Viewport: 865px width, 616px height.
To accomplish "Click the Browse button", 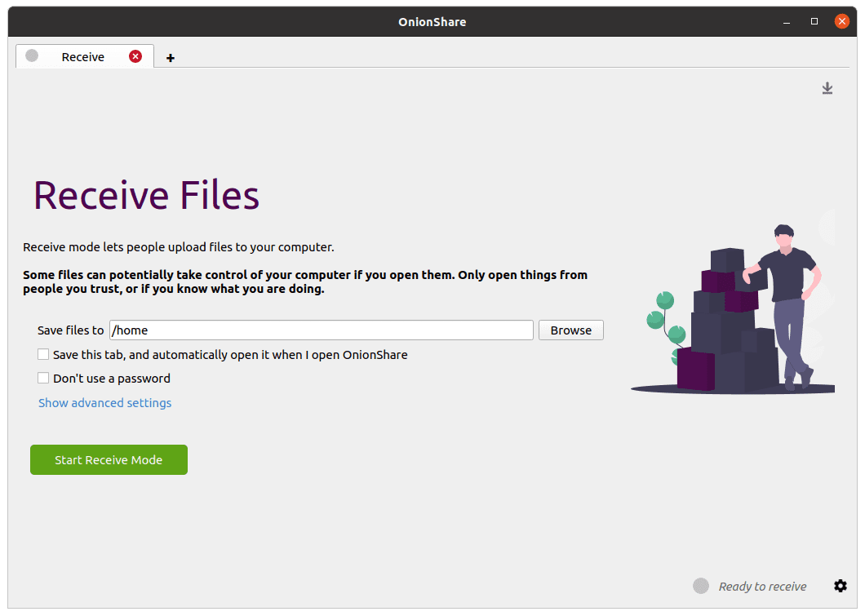I will tap(571, 330).
